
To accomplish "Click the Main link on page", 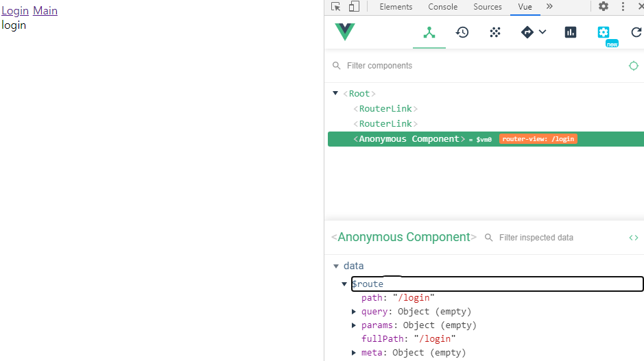I will [x=45, y=11].
